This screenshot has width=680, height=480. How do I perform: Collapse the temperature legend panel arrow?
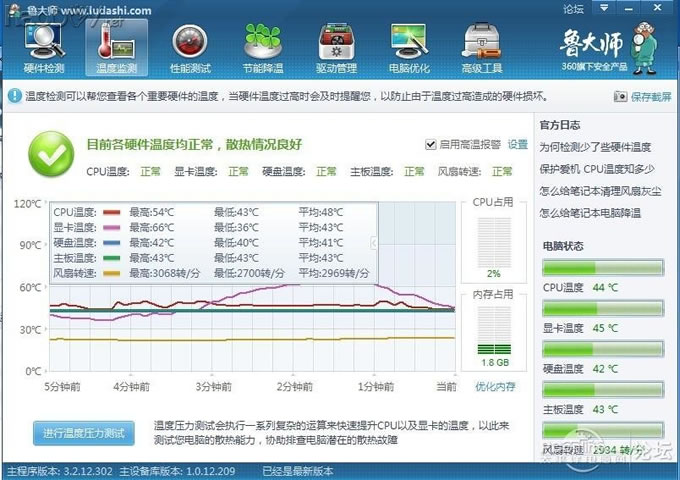pos(373,243)
